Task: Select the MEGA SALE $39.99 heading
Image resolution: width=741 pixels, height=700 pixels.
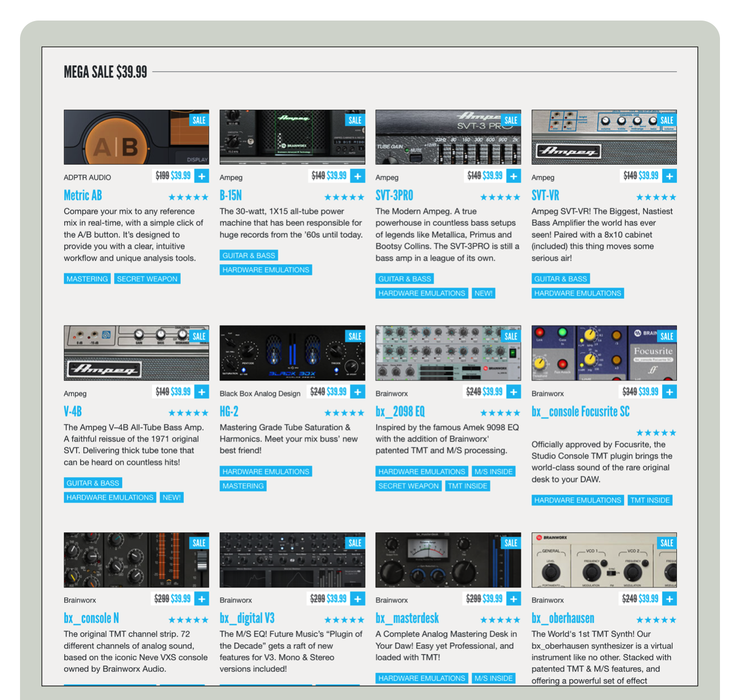Action: click(x=105, y=72)
